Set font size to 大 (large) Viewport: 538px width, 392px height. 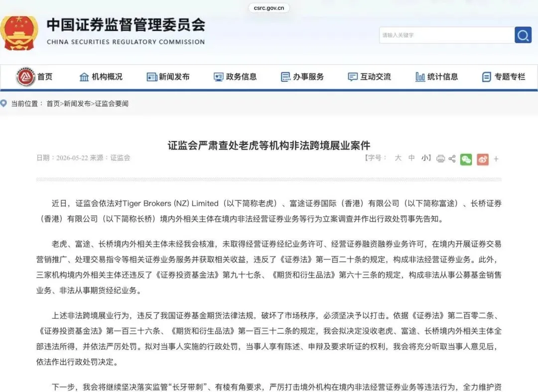point(398,158)
